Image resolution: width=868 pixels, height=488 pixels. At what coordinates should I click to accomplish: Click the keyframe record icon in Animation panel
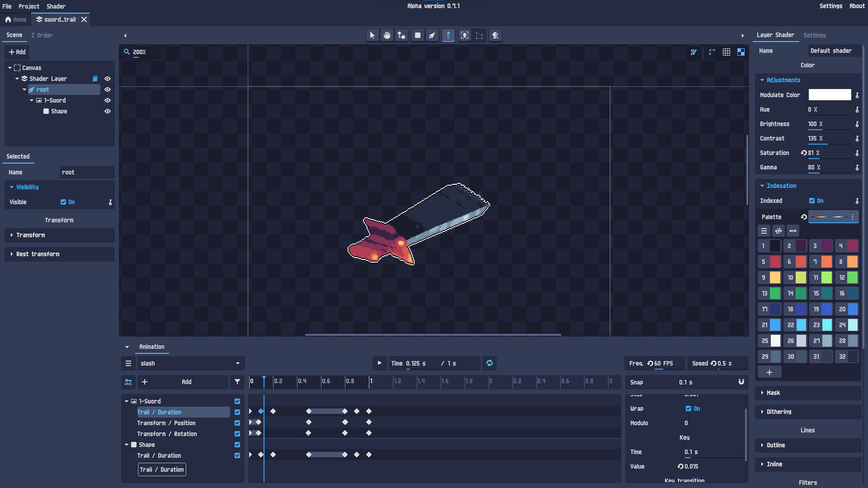pos(128,382)
